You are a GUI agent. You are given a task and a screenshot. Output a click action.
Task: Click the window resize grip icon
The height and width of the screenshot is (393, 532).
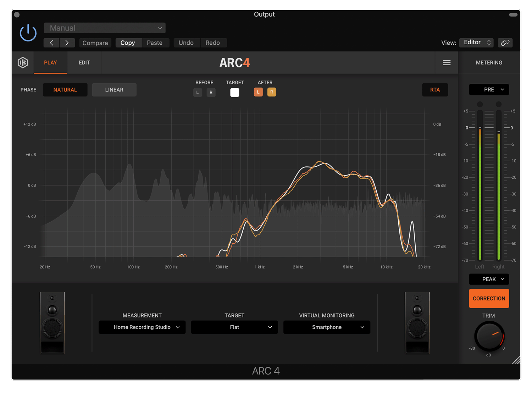(x=516, y=360)
